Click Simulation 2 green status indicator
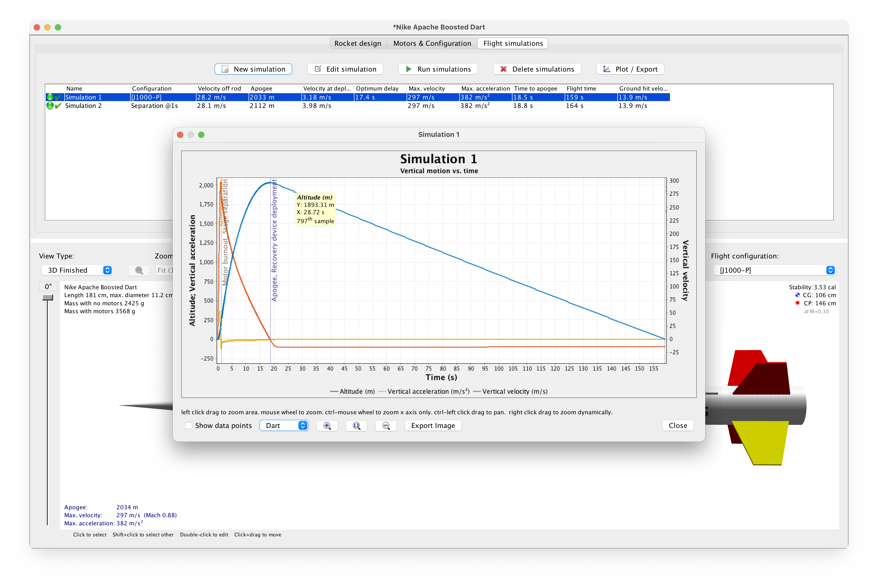Screen dimensions: 878x588 pyautogui.click(x=50, y=106)
